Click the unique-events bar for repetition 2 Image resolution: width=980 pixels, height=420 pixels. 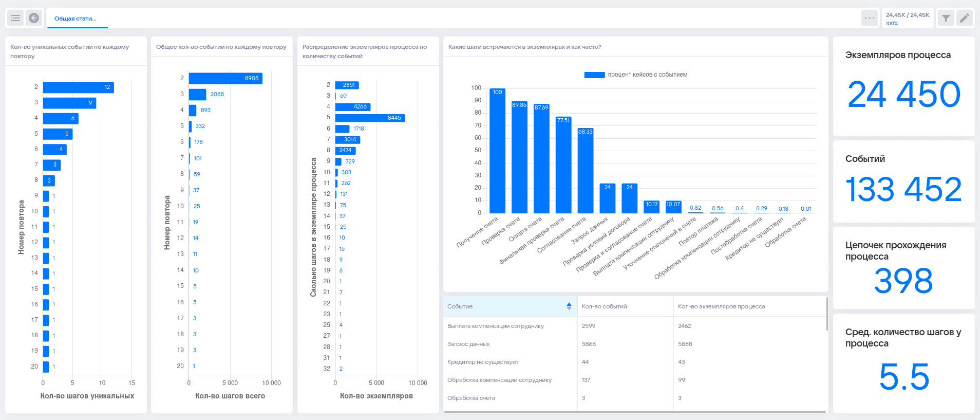(79, 87)
